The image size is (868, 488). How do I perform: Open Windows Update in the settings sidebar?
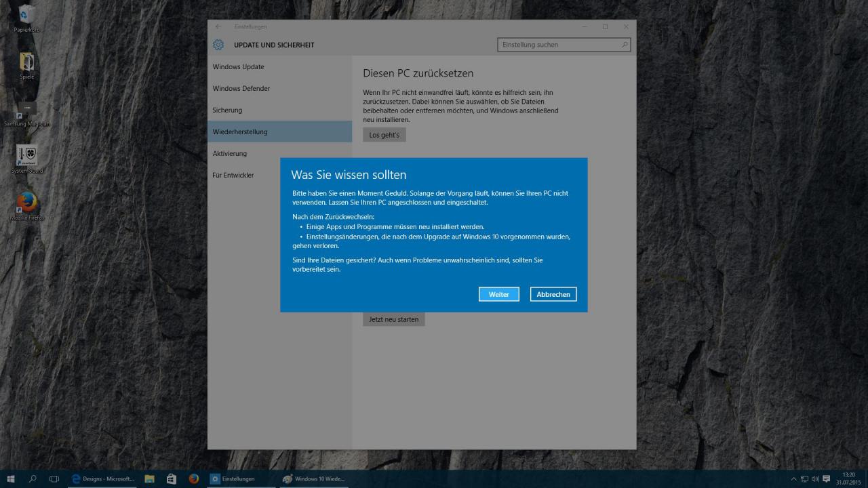279,66
